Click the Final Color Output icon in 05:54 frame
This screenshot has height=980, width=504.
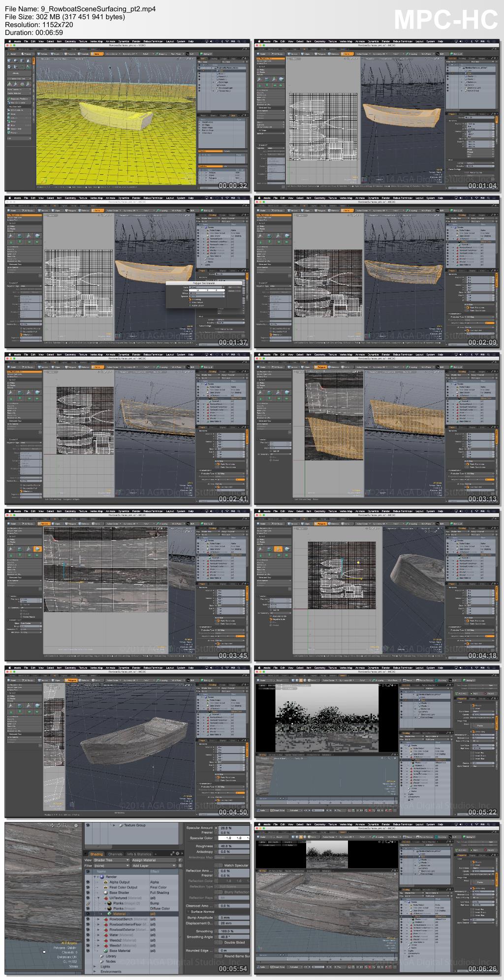[x=106, y=887]
